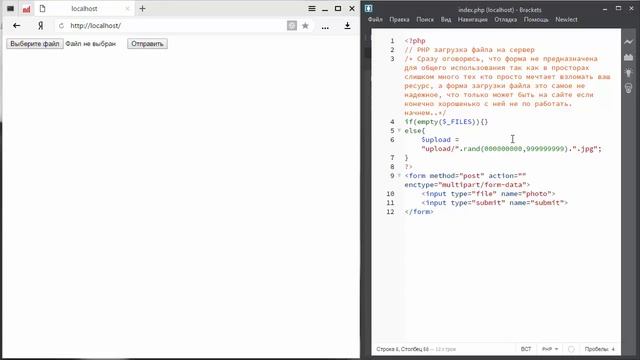Click the 'Файл не выбран' label
The image size is (640, 360).
pyautogui.click(x=91, y=44)
